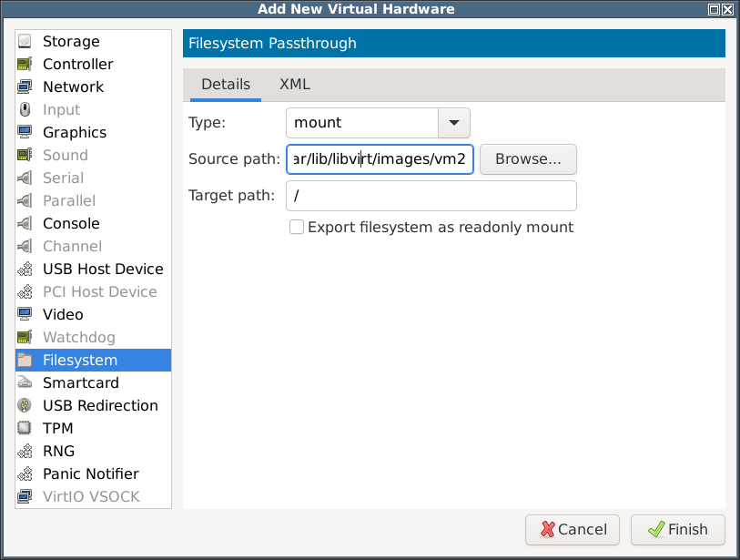Viewport: 740px width, 560px height.
Task: Click the Browse... button
Action: tap(528, 159)
